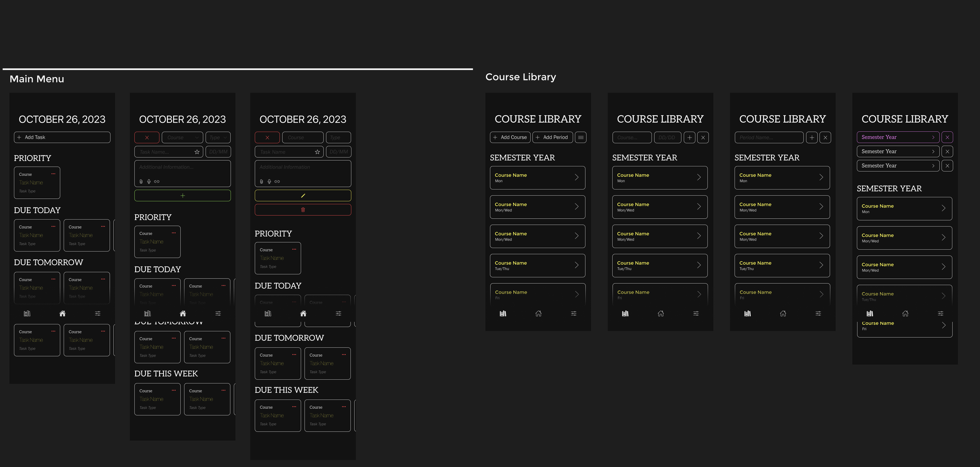Click paperclip attachment icon in second Main Menu screen
This screenshot has width=980, height=467.
pos(141,181)
